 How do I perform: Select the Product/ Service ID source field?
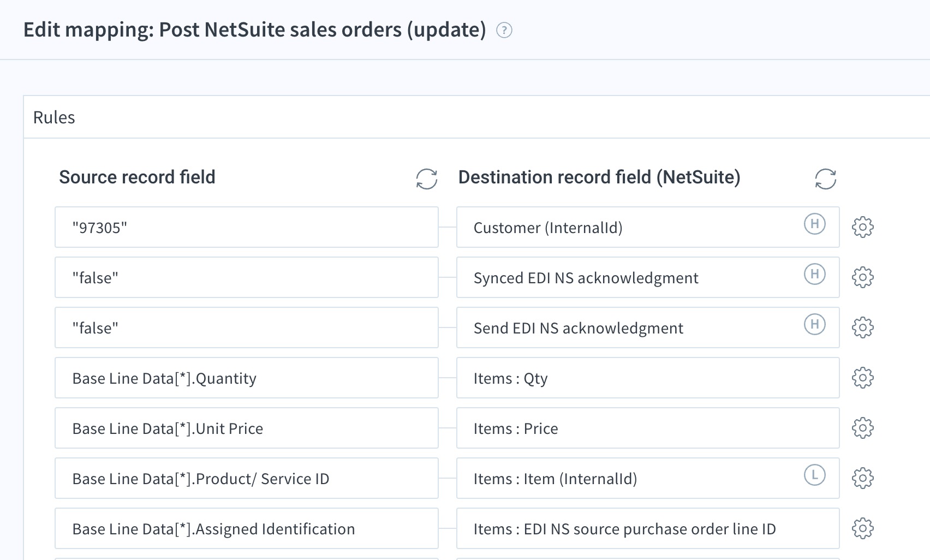247,478
